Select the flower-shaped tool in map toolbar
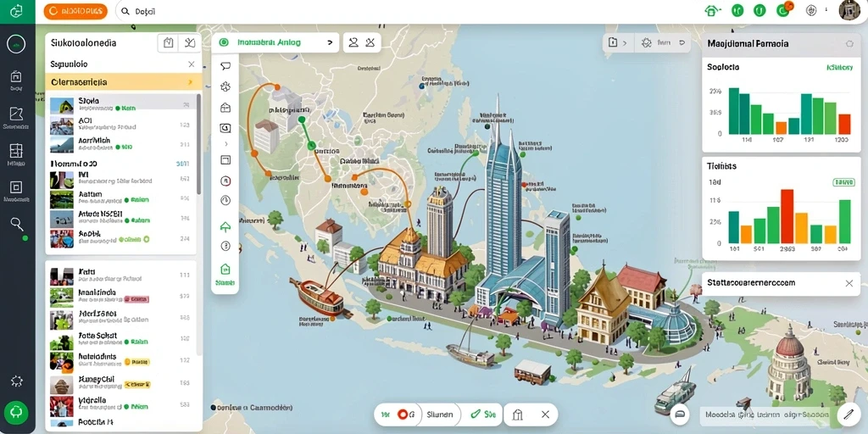 225,86
